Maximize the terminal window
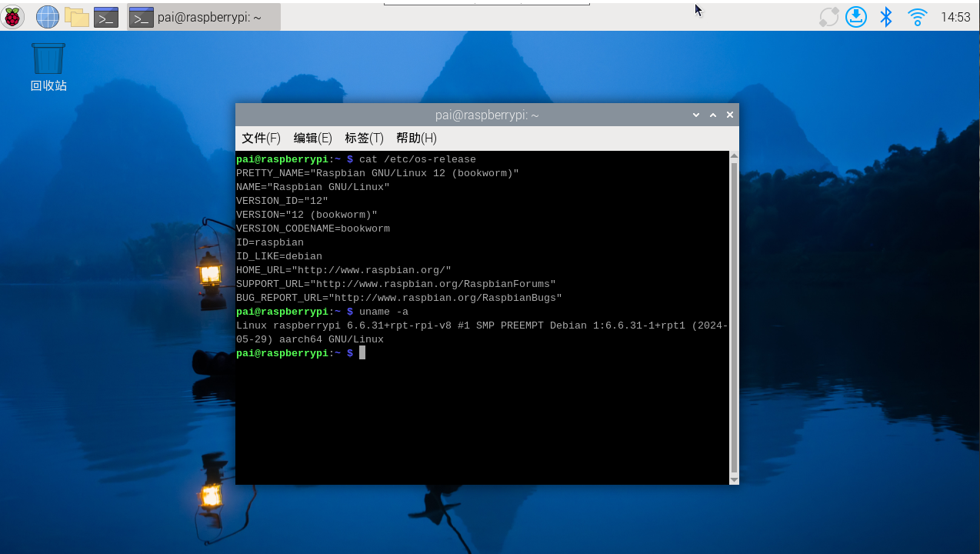The width and height of the screenshot is (980, 554). coord(713,115)
